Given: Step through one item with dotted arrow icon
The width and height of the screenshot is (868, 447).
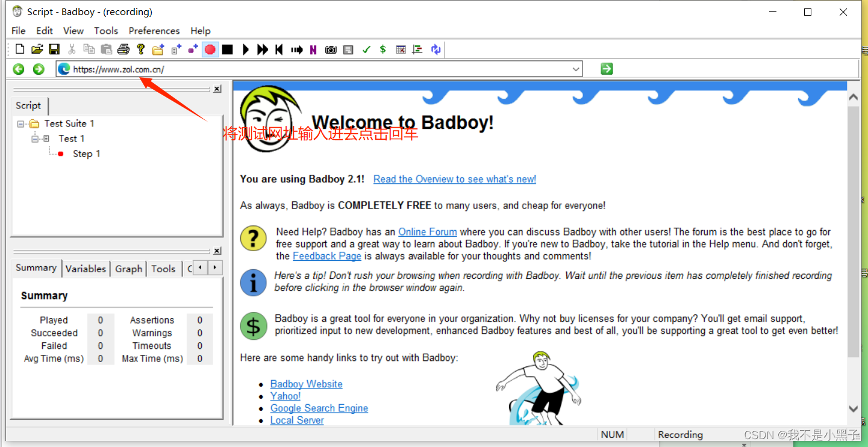Looking at the screenshot, I should (296, 49).
